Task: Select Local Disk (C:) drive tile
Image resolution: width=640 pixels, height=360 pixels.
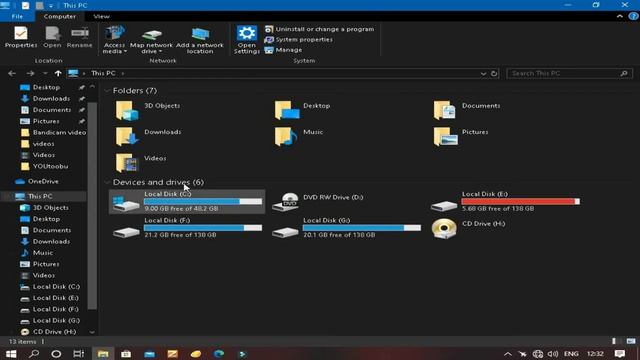Action: [x=187, y=201]
